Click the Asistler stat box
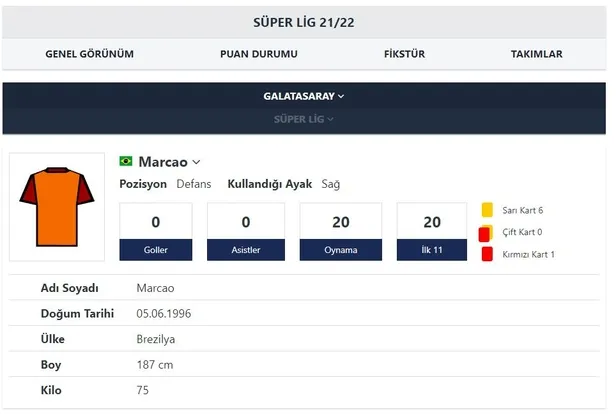This screenshot has width=616, height=414. point(246,232)
